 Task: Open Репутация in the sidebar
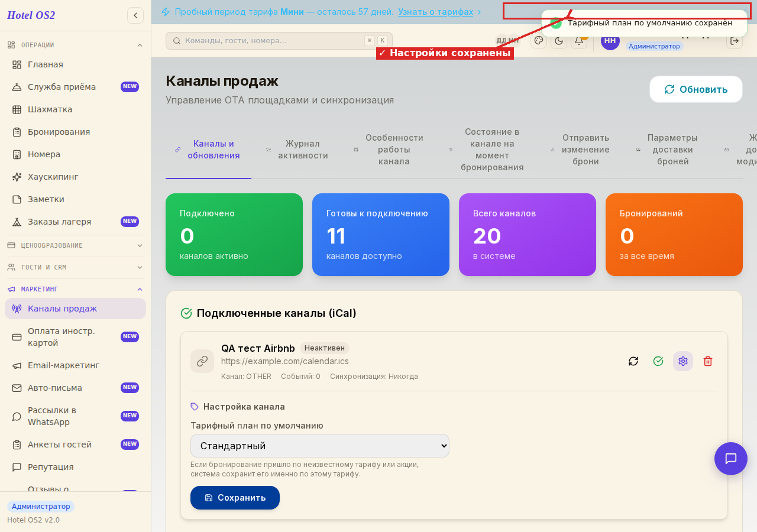(x=75, y=467)
